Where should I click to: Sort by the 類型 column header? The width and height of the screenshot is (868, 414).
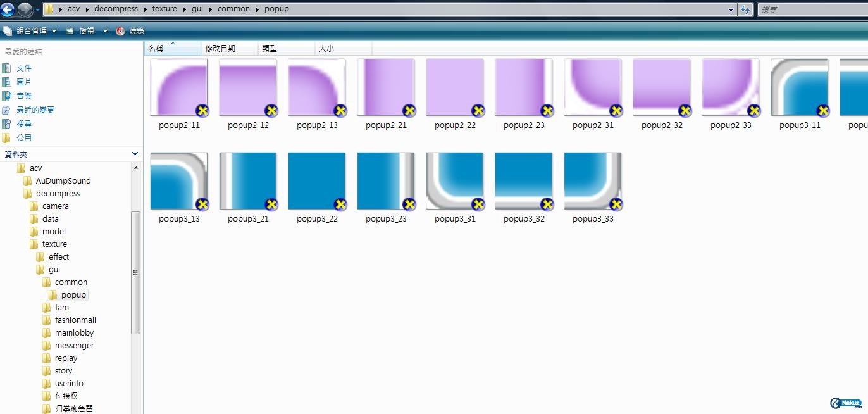pyautogui.click(x=287, y=48)
